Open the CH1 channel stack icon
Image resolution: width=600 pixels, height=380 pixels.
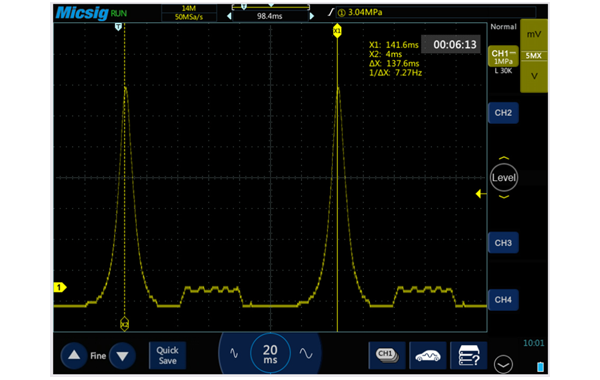click(386, 356)
